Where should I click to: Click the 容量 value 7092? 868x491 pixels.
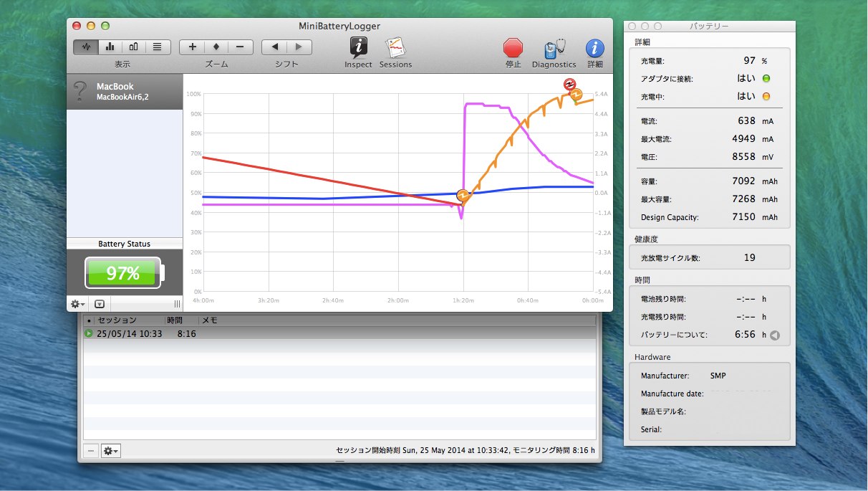[x=743, y=182]
